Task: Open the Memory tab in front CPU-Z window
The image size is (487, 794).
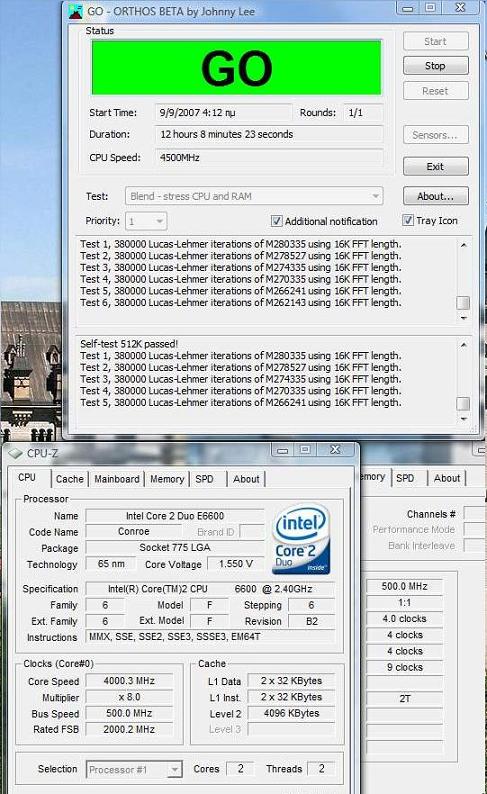Action: 167,479
